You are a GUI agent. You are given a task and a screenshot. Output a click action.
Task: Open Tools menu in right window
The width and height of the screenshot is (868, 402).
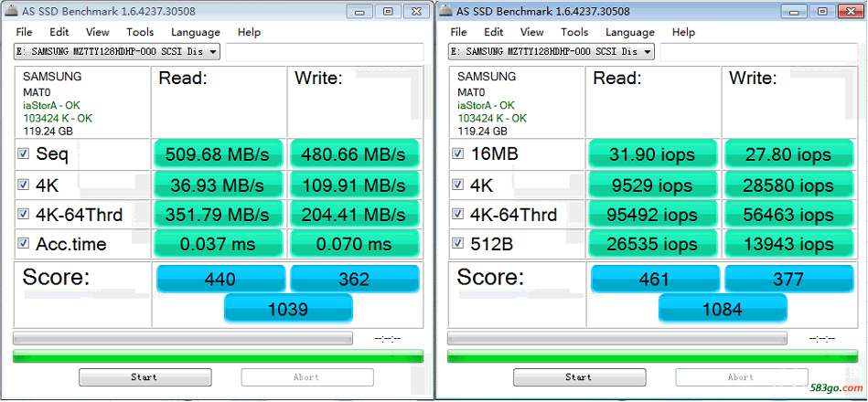pyautogui.click(x=574, y=32)
